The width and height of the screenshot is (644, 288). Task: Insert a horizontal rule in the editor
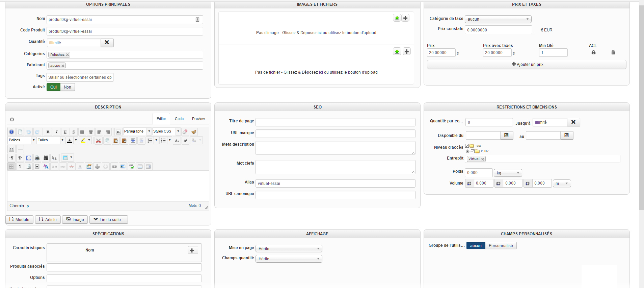pyautogui.click(x=20, y=149)
